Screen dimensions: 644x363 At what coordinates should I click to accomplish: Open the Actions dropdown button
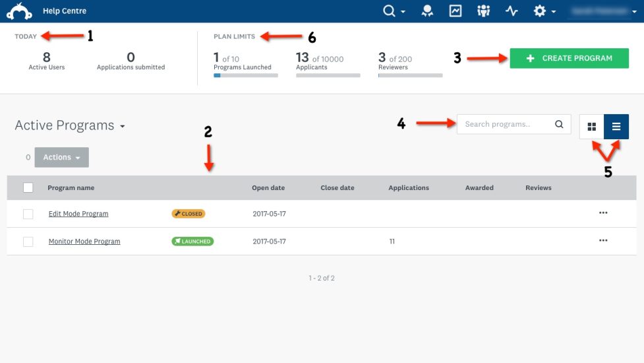[61, 157]
